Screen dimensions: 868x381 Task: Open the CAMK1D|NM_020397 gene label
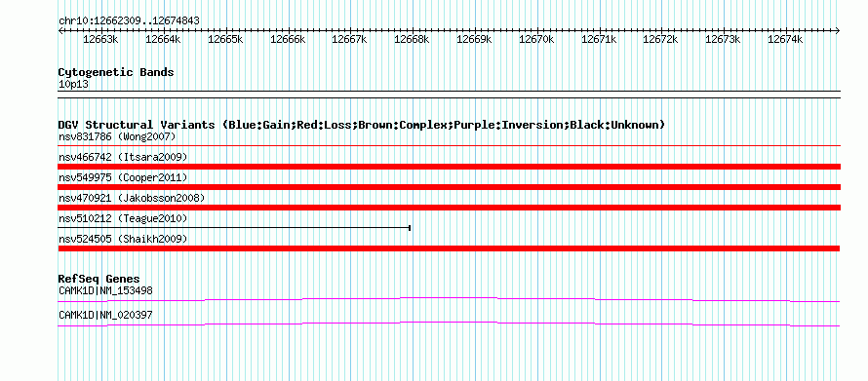tap(105, 315)
